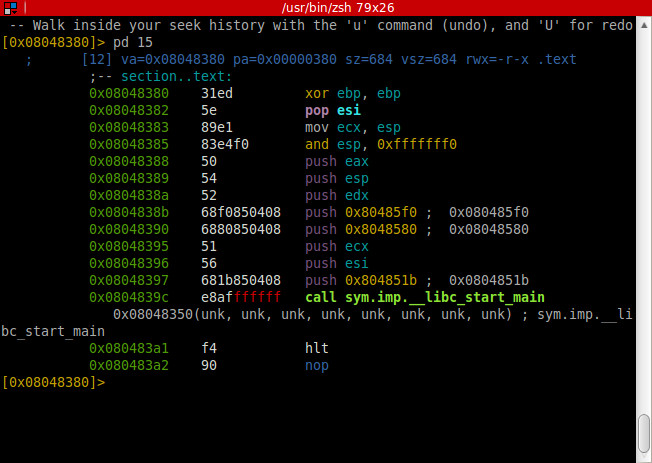The image size is (652, 463).
Task: Click address 0x08048389
Action: point(129,179)
